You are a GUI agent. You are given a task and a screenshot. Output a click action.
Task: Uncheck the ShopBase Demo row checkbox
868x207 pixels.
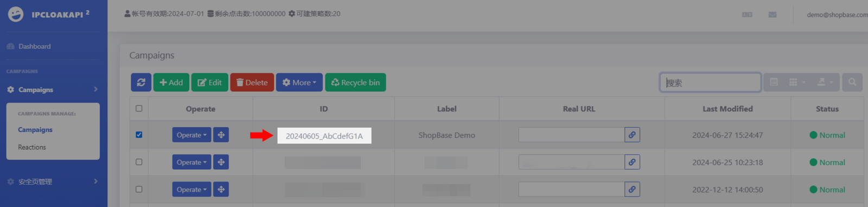(x=139, y=135)
